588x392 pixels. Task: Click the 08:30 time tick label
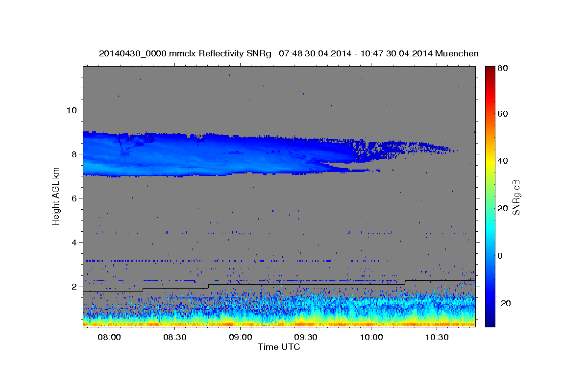pyautogui.click(x=175, y=337)
